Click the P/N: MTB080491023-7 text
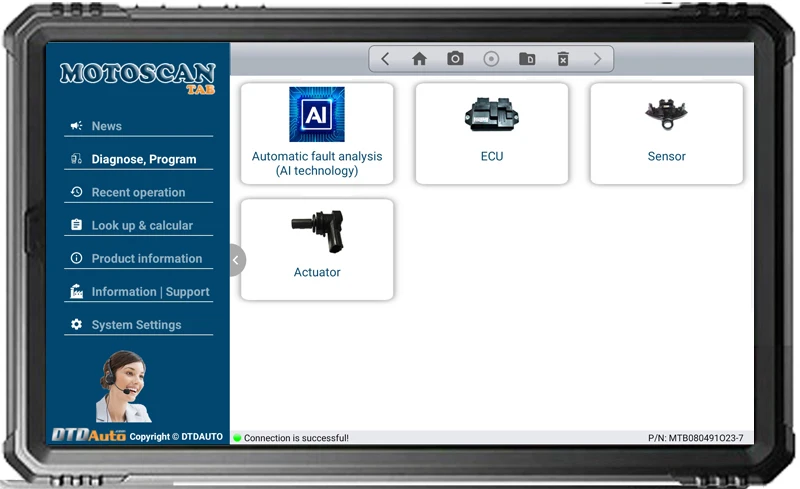 point(695,438)
